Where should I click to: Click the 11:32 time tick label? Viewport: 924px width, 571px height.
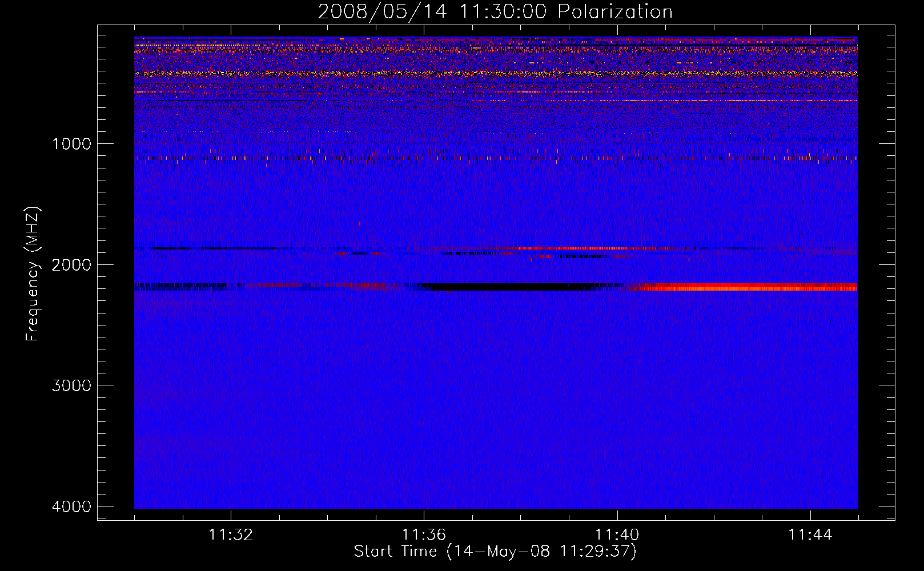(x=231, y=535)
